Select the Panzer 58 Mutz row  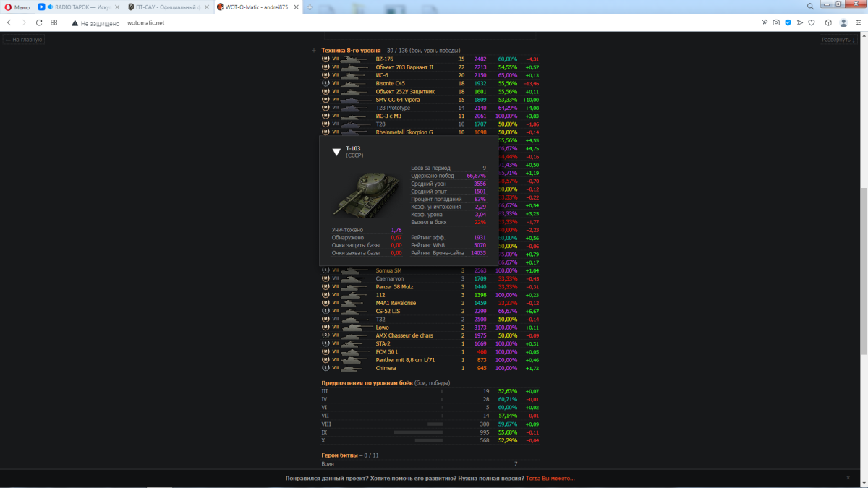click(430, 287)
